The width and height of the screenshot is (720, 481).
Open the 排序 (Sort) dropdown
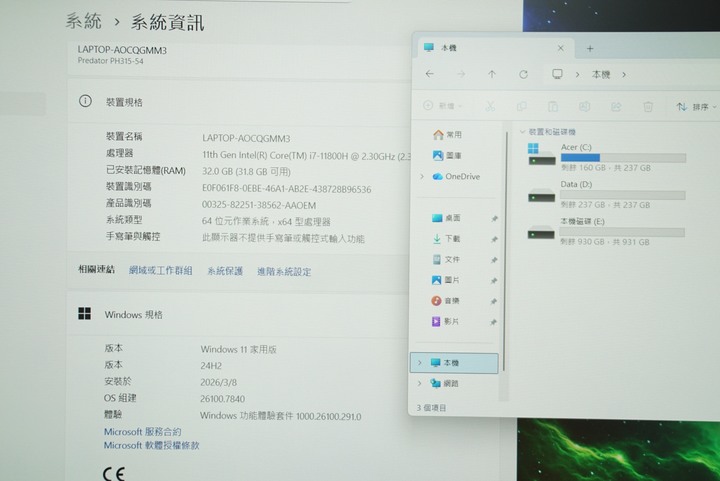click(697, 106)
